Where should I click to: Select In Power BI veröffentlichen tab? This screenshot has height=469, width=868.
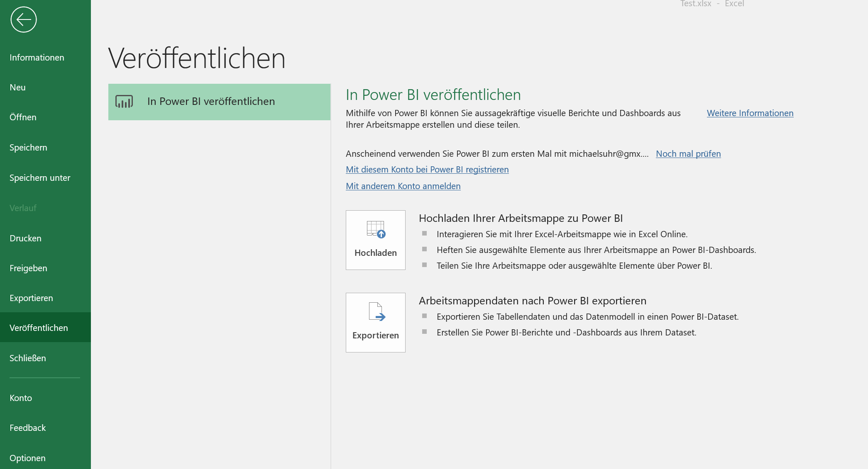(x=219, y=102)
